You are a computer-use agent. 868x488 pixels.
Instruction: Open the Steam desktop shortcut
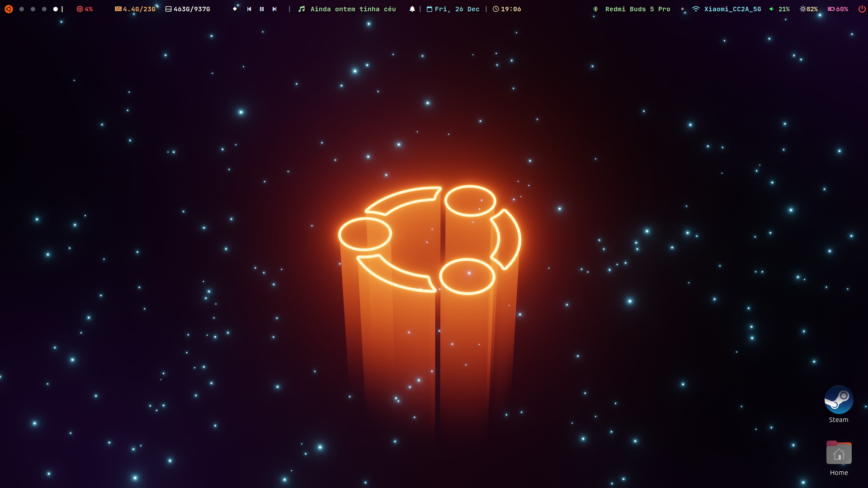point(839,400)
